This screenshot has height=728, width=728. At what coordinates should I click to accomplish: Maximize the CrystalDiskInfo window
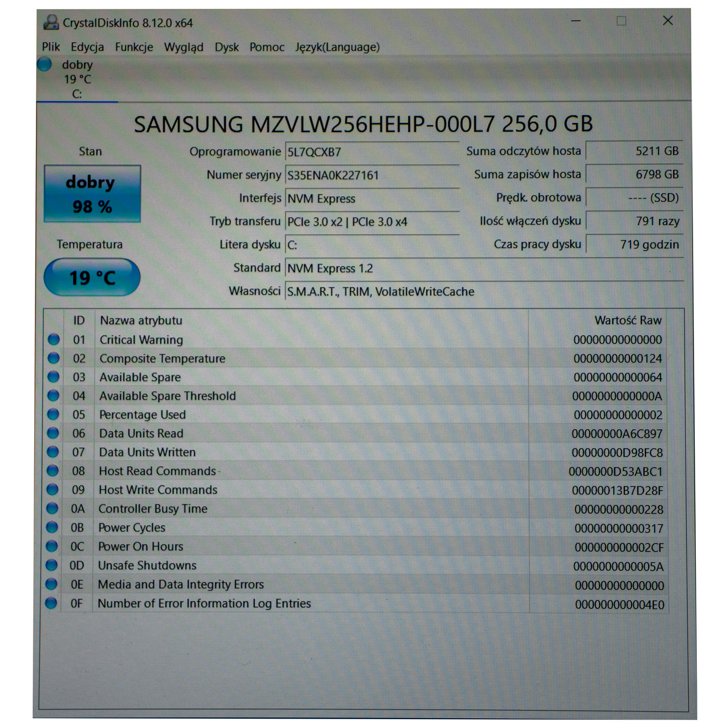click(621, 21)
